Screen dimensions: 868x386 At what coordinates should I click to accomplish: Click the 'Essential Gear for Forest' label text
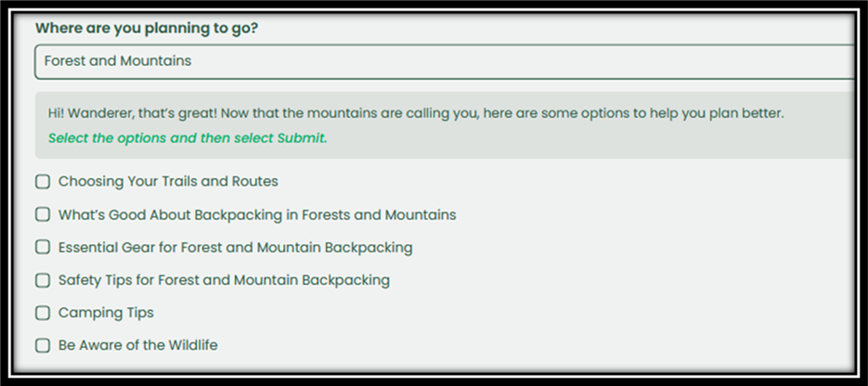click(x=235, y=248)
